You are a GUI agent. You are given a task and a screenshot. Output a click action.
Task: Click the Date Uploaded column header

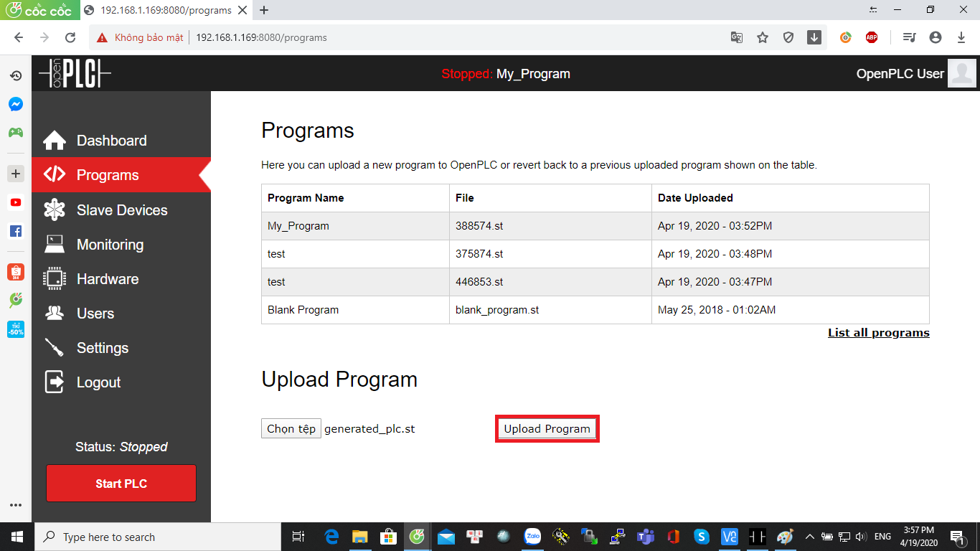coord(695,198)
